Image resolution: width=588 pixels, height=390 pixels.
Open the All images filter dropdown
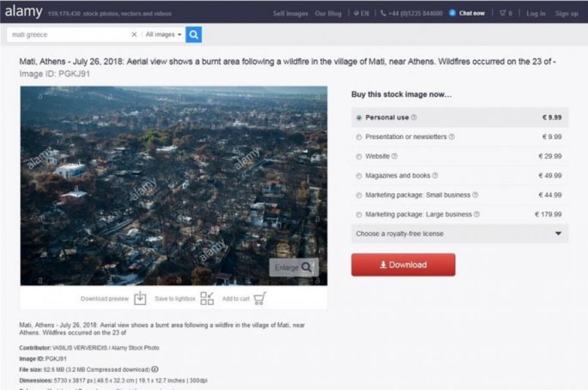pyautogui.click(x=164, y=35)
